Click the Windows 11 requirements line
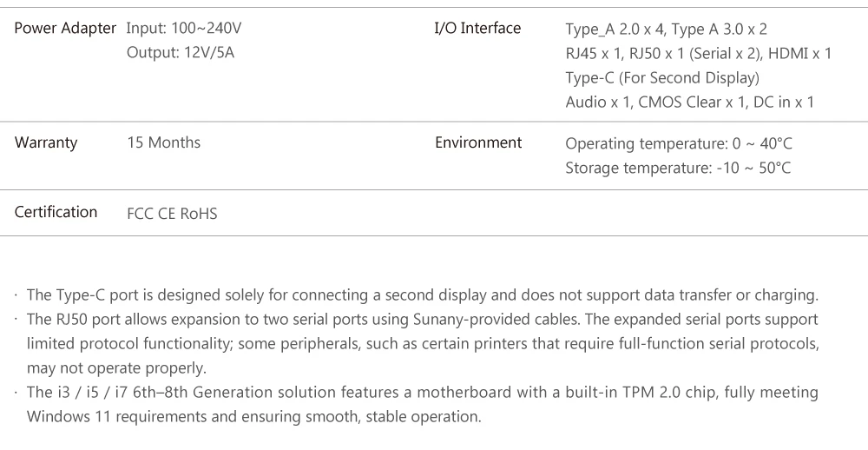Image resolution: width=868 pixels, height=450 pixels. tap(254, 417)
